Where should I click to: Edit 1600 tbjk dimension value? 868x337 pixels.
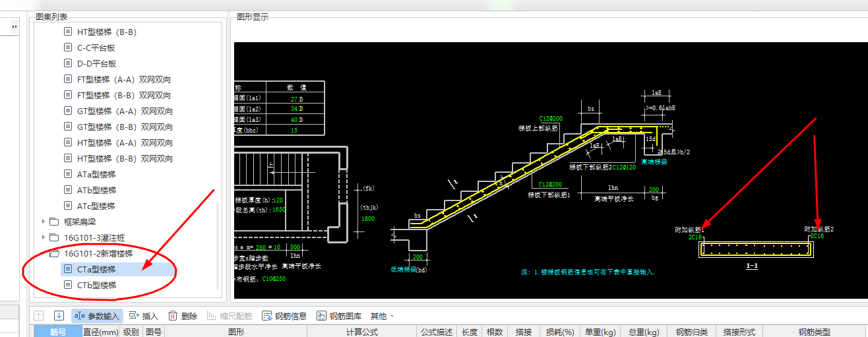(x=368, y=218)
